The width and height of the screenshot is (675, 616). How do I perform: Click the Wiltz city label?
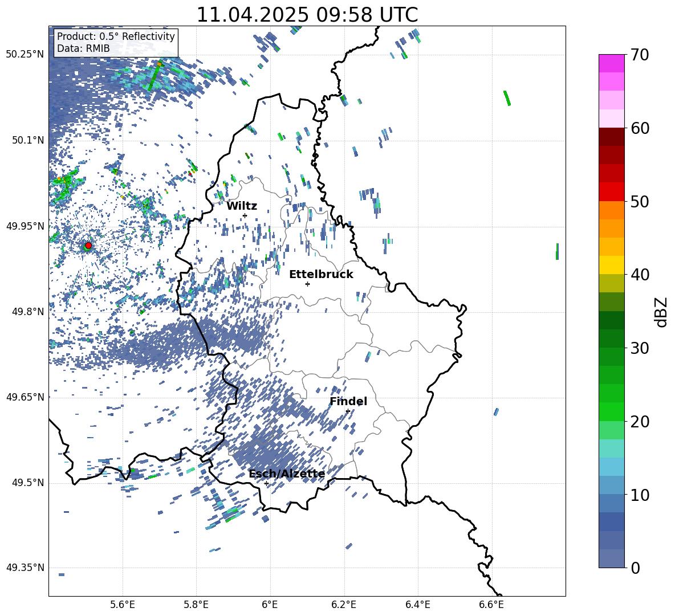pyautogui.click(x=242, y=206)
